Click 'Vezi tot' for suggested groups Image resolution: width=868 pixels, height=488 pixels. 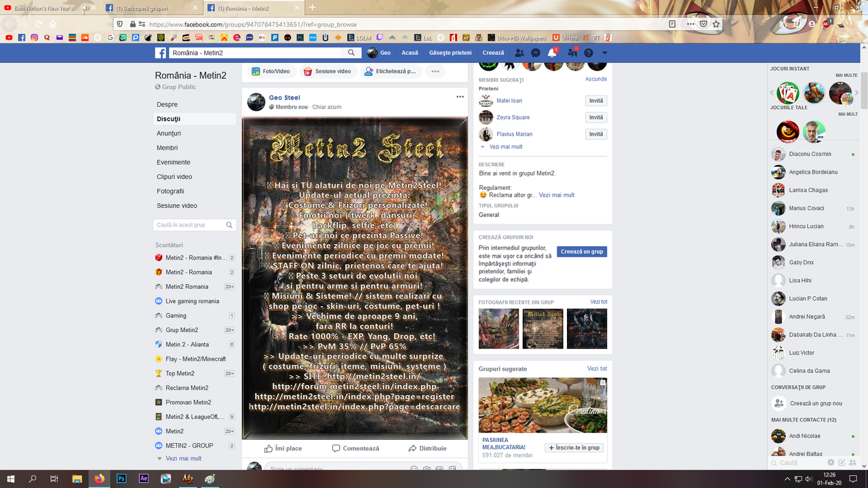click(x=597, y=369)
